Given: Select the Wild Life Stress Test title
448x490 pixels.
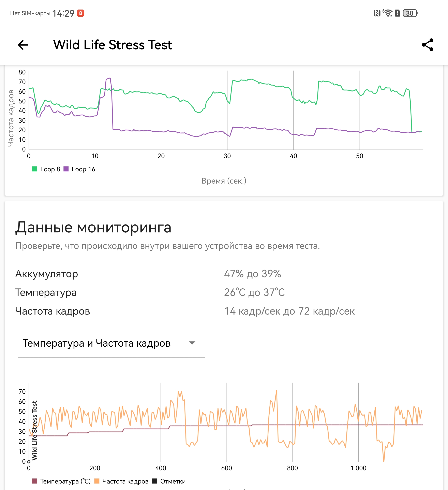Looking at the screenshot, I should pos(113,45).
